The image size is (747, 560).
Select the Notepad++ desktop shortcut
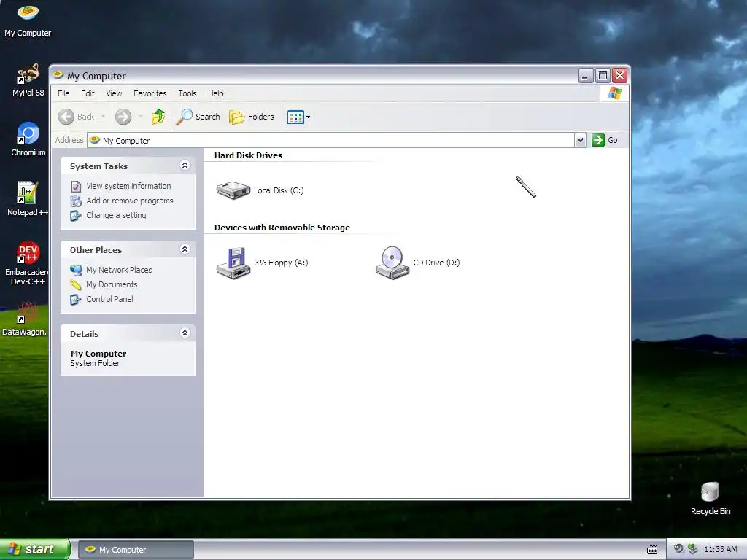[x=28, y=199]
